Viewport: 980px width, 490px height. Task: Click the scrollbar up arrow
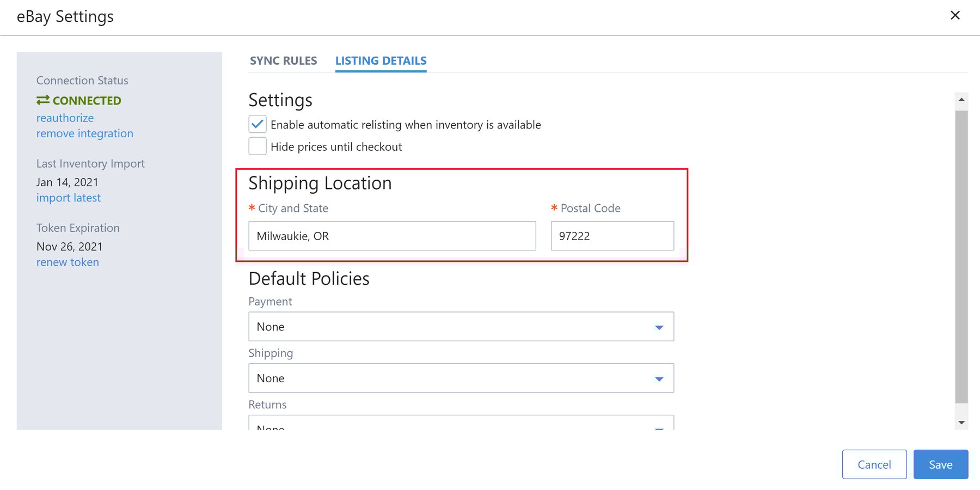pyautogui.click(x=961, y=98)
